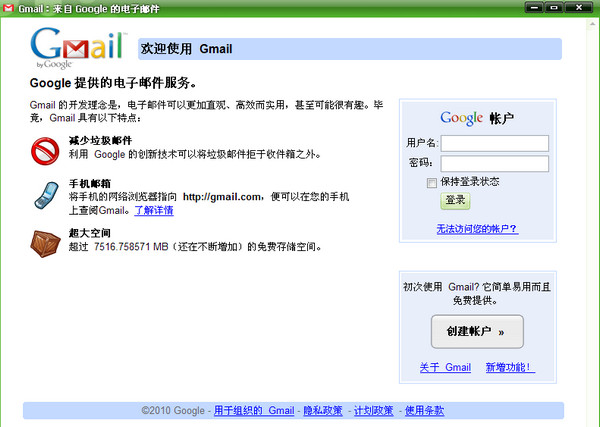Open the 了解详情 link
The image size is (600, 427).
pos(154,210)
